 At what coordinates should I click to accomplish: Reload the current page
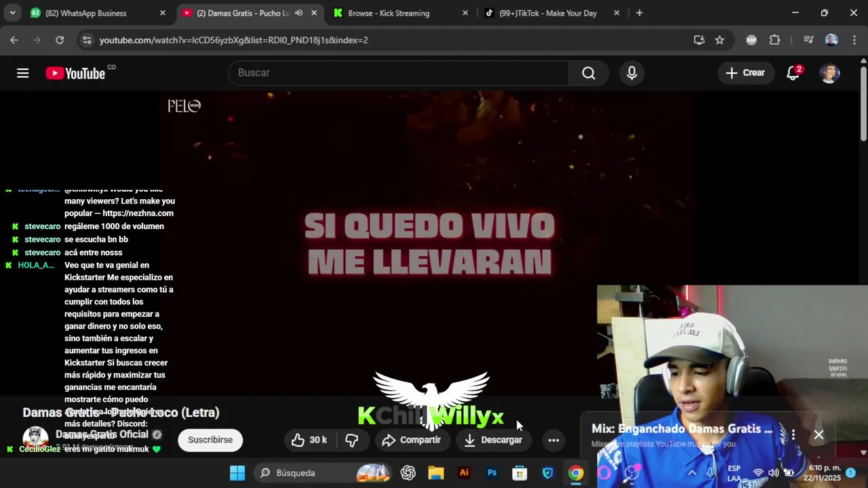tap(60, 40)
